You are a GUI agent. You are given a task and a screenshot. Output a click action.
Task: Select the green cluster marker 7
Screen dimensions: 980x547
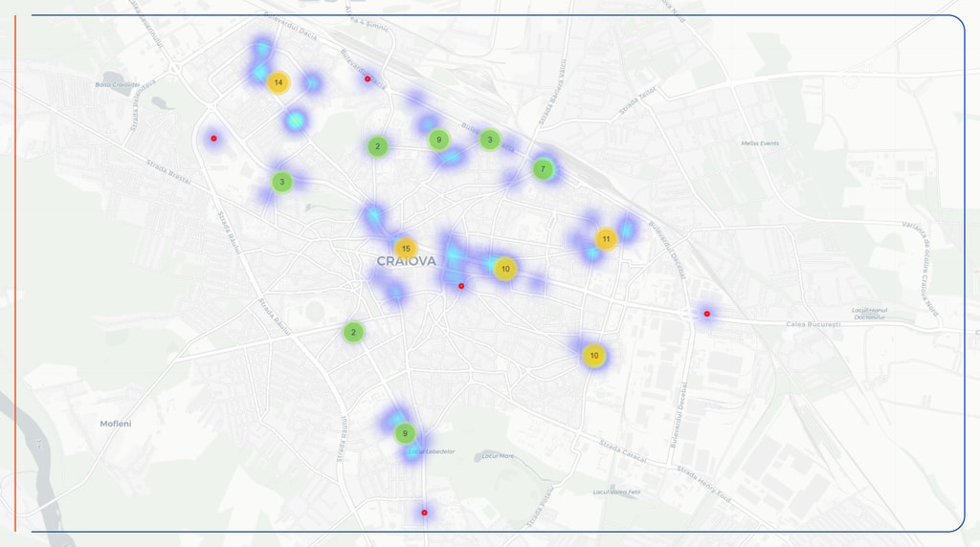click(543, 168)
